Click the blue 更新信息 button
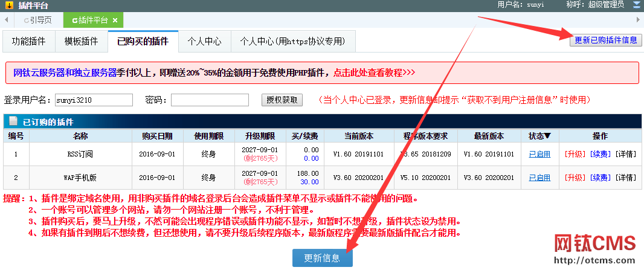 click(x=323, y=258)
